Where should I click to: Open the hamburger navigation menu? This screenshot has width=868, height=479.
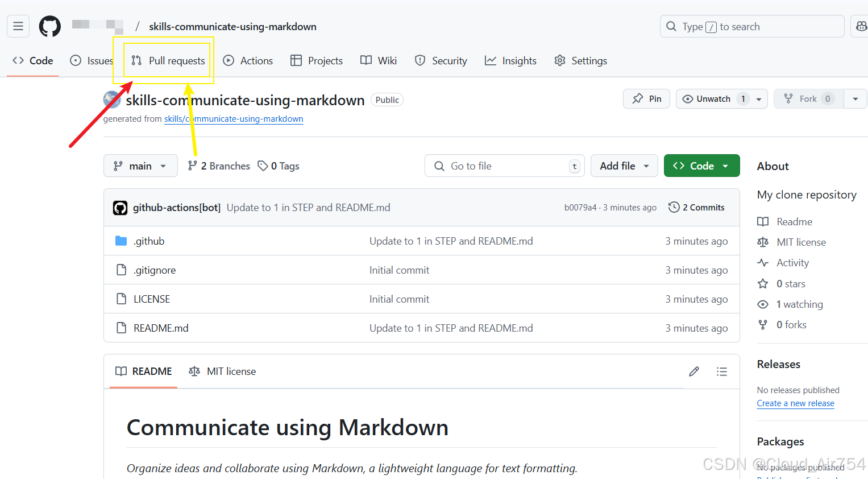[18, 26]
